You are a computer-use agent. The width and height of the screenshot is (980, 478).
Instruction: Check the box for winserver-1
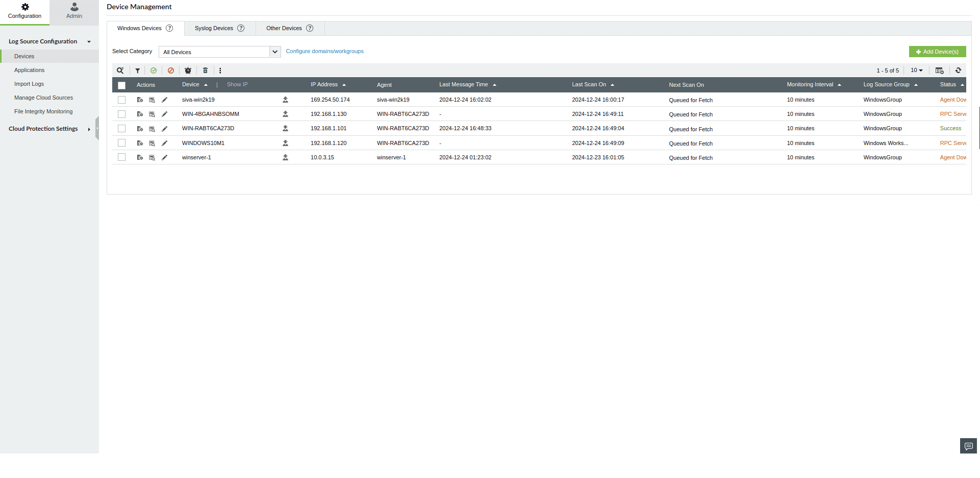coord(121,157)
